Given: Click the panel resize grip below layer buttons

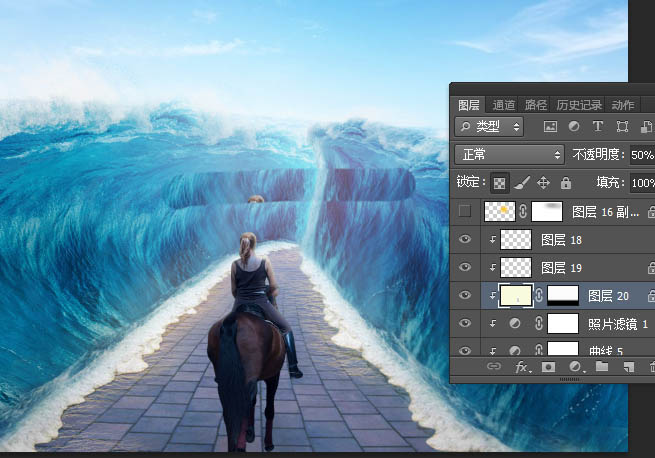Looking at the screenshot, I should click(569, 379).
